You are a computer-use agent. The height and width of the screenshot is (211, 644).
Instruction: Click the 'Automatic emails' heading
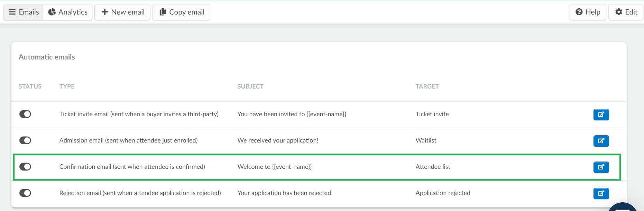click(47, 57)
